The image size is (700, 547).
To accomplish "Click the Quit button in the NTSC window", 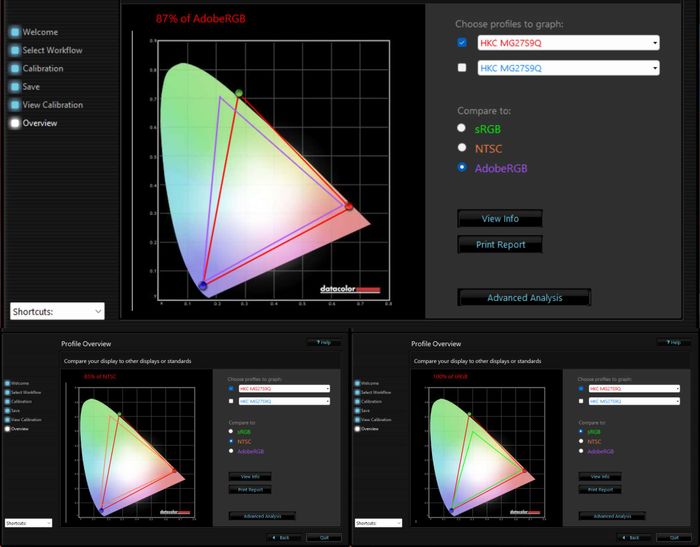I will click(x=324, y=538).
